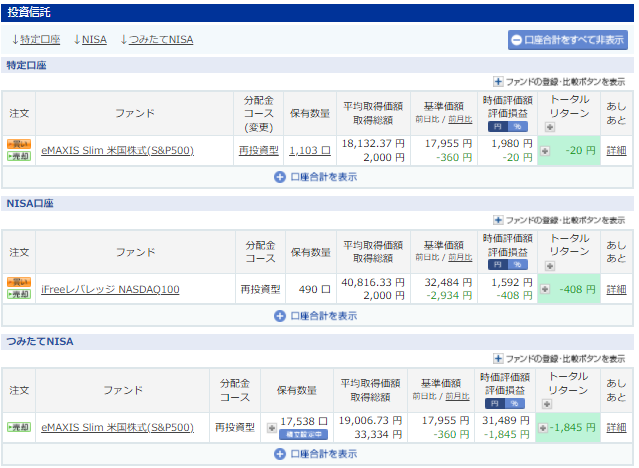Click 売却 button for iFreeレバレッジ NASDAQ100

tap(19, 294)
